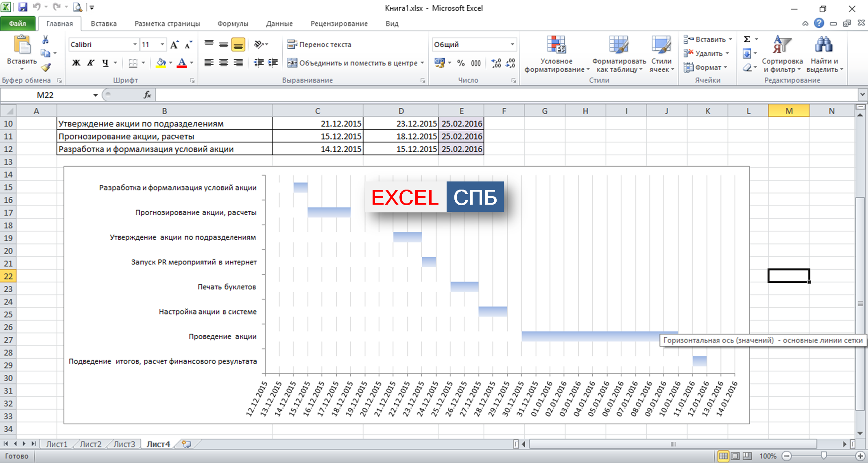Screen dimensions: 868x463
Task: Click the Save icon in quick access toolbar
Action: click(22, 7)
